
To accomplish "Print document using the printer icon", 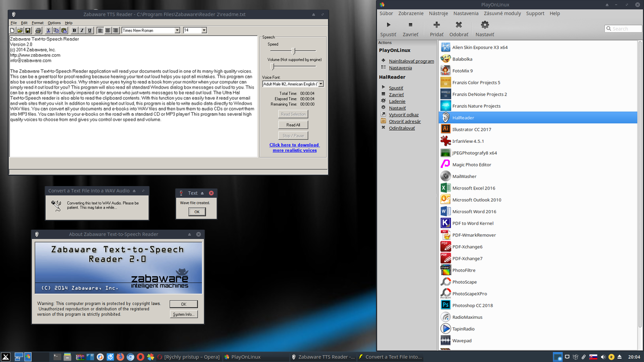I will coord(38,30).
